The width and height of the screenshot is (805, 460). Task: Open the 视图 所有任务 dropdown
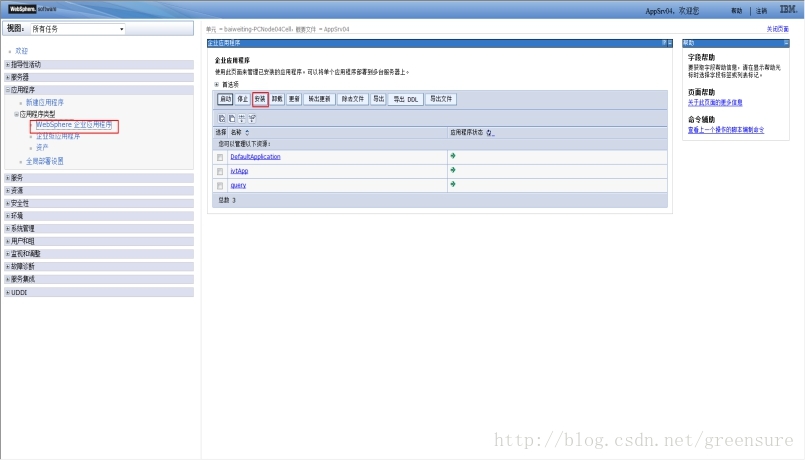tap(78, 29)
